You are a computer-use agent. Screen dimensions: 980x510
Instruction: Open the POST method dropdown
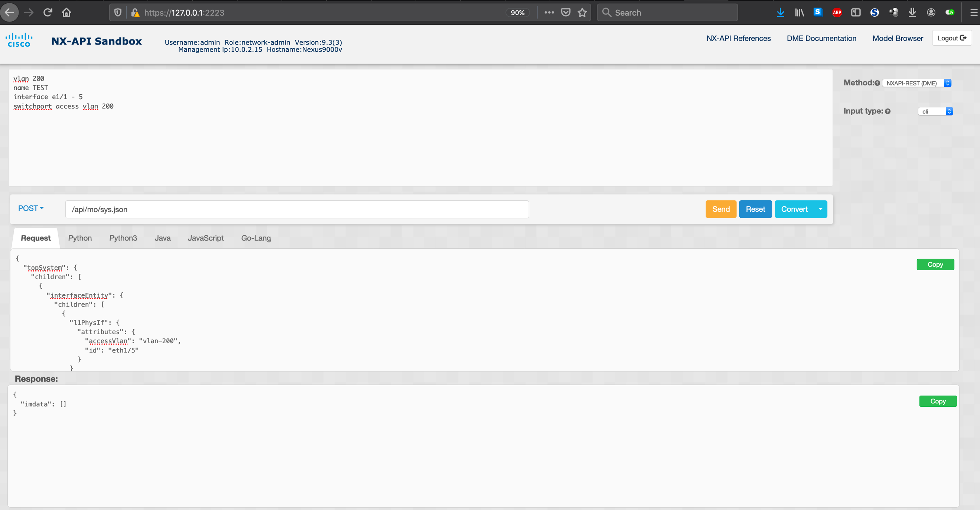30,208
